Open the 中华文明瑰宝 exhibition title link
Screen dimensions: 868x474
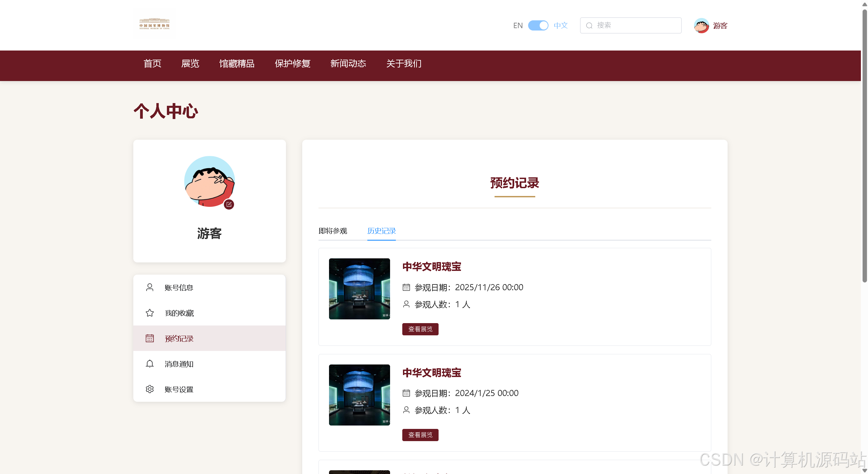click(x=431, y=267)
